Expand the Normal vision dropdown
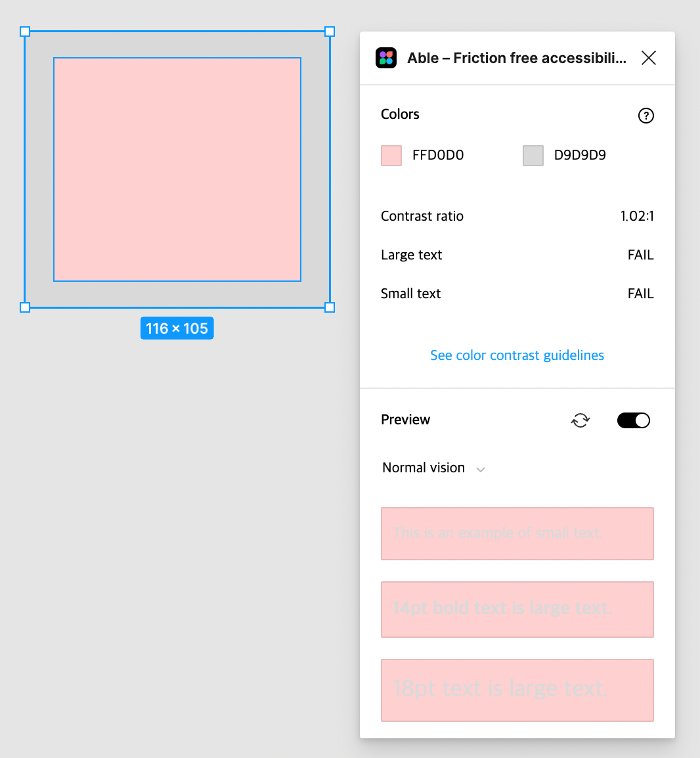This screenshot has height=758, width=700. pos(433,468)
